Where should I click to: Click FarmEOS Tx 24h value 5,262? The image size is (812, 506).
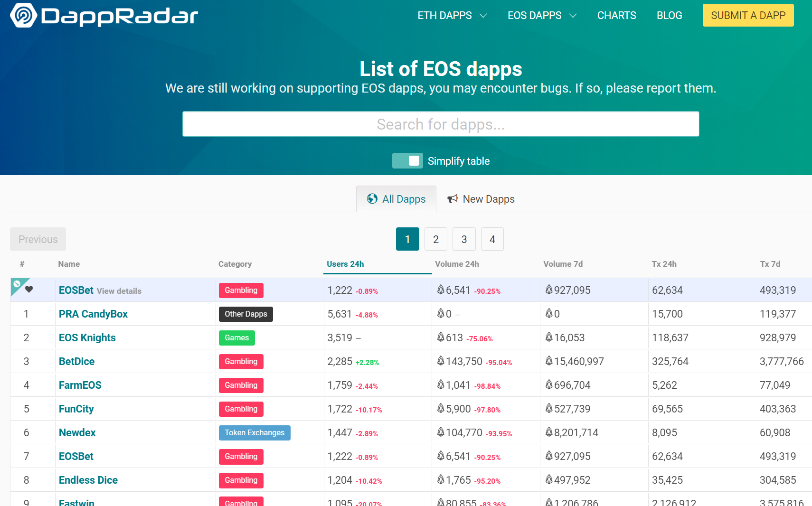click(664, 385)
